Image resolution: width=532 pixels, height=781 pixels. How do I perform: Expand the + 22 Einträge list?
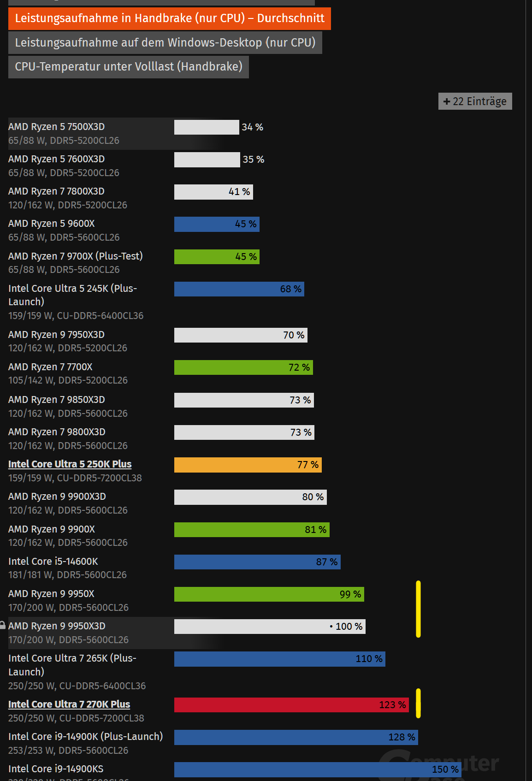475,101
